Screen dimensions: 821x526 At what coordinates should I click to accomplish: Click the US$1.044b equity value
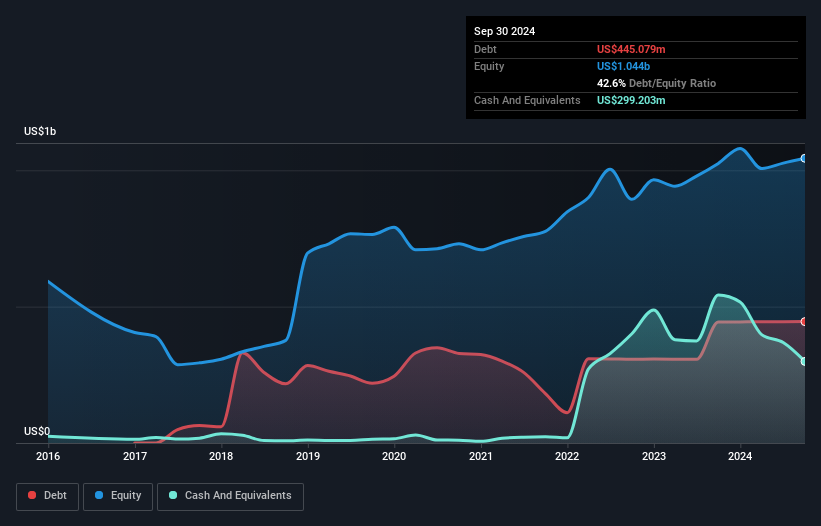coord(623,66)
